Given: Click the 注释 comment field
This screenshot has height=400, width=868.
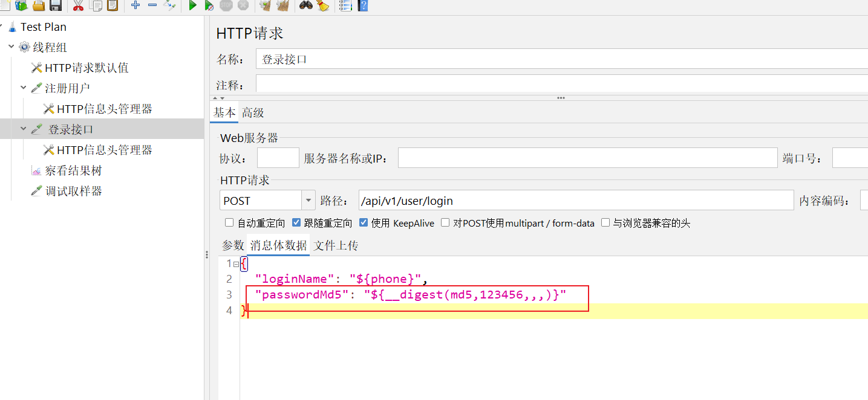Looking at the screenshot, I should coord(562,83).
